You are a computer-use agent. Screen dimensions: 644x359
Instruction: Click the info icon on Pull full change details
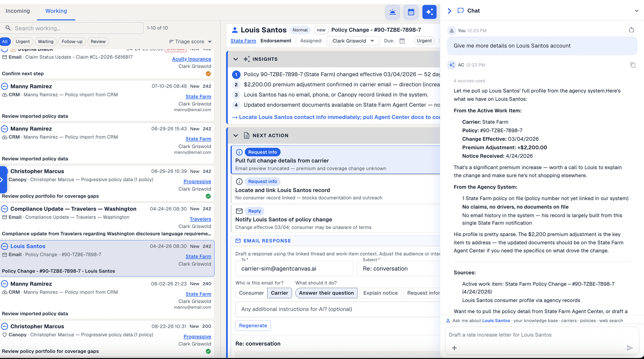(x=239, y=152)
